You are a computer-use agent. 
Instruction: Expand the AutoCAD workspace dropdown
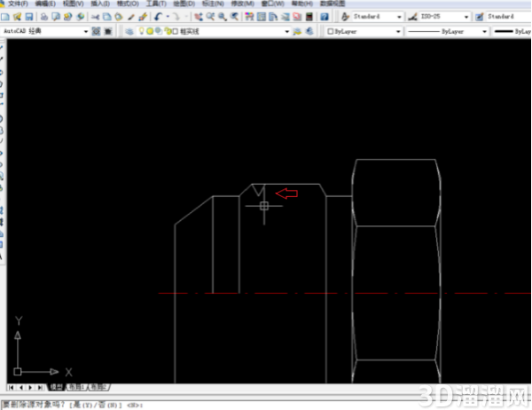[85, 32]
